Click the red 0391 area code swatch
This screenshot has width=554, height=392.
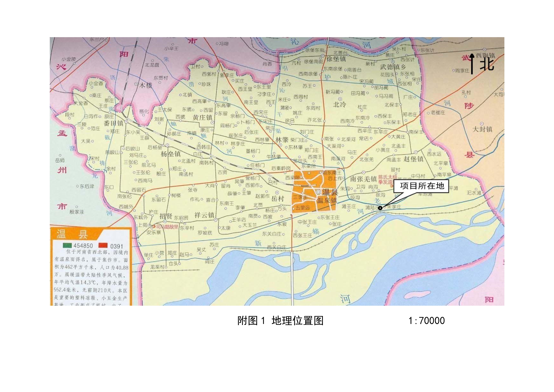tap(103, 245)
